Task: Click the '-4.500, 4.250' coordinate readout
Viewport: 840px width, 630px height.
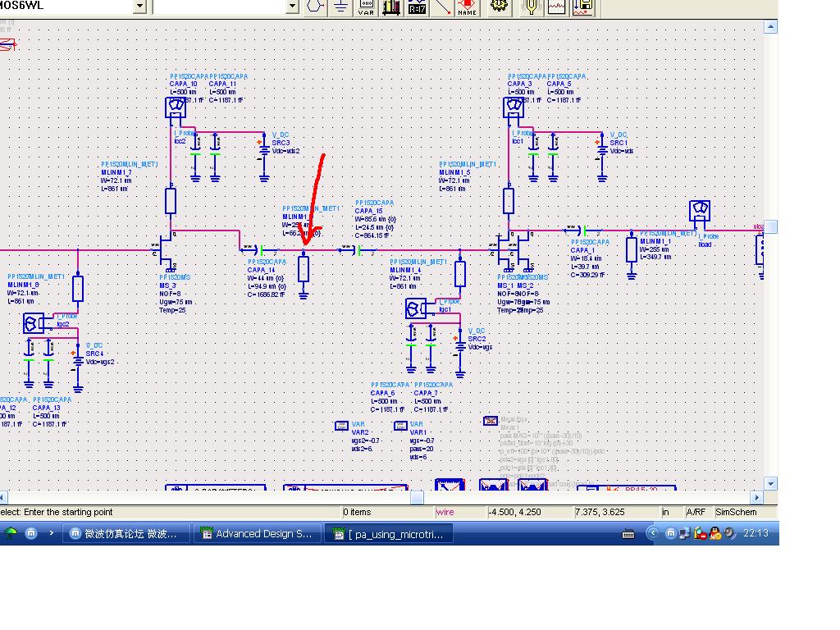Action: 530,512
